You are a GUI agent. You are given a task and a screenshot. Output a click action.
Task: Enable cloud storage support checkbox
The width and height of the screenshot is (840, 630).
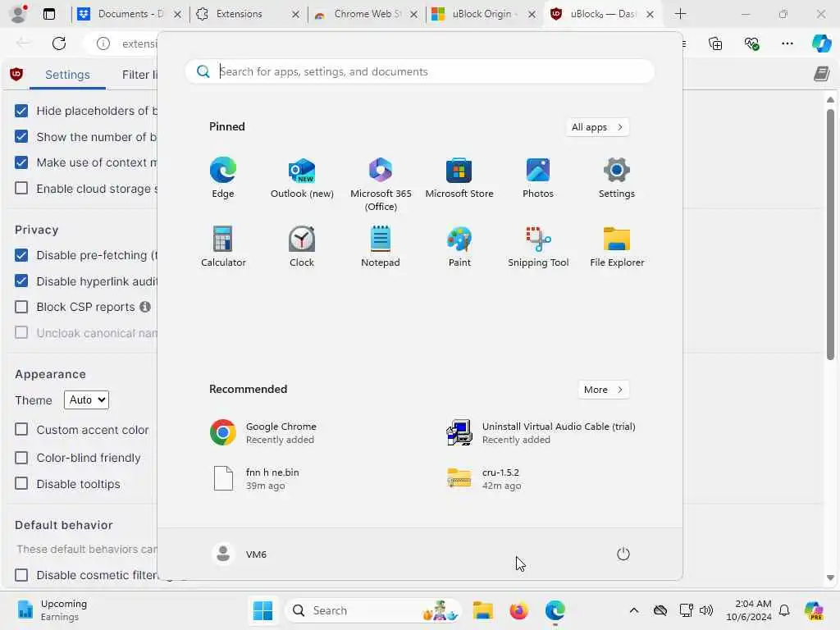point(21,188)
